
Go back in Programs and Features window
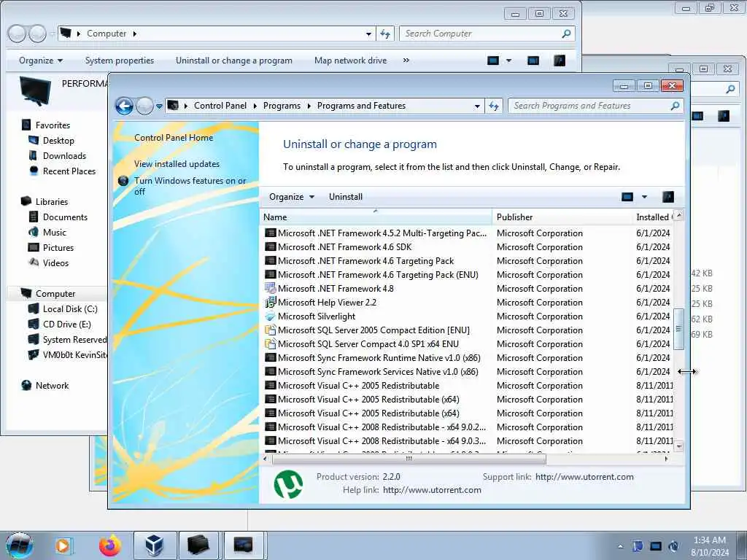pos(125,106)
